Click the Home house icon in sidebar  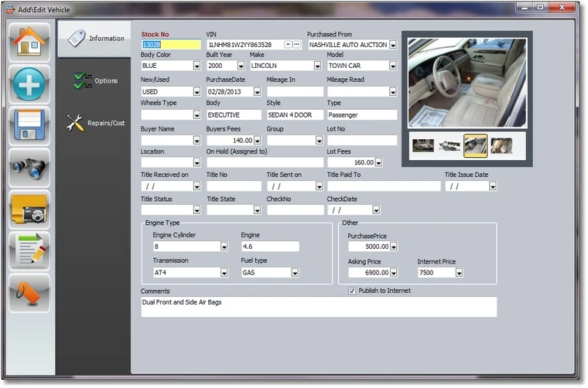[x=30, y=43]
